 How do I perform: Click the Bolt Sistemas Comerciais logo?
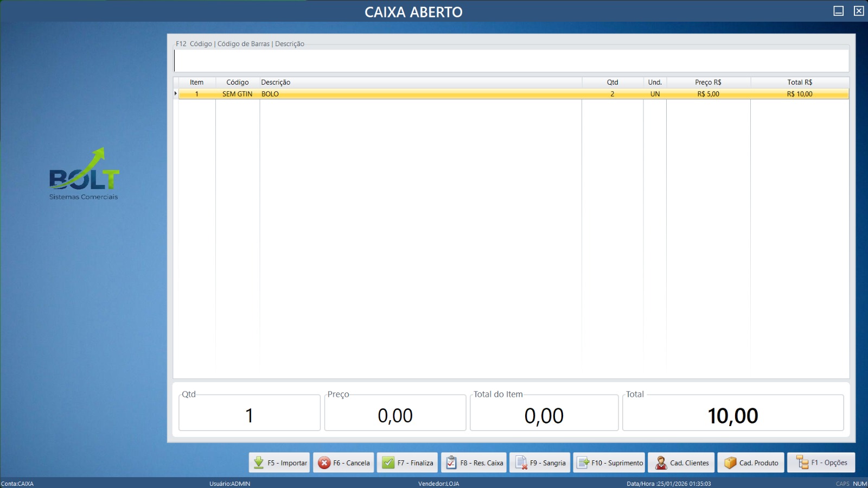tap(84, 174)
